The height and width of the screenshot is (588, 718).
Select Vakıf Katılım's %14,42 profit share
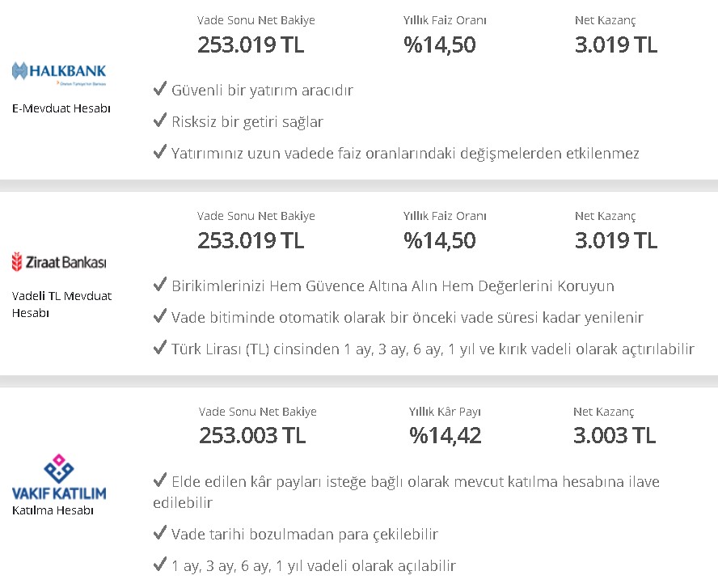(x=445, y=435)
